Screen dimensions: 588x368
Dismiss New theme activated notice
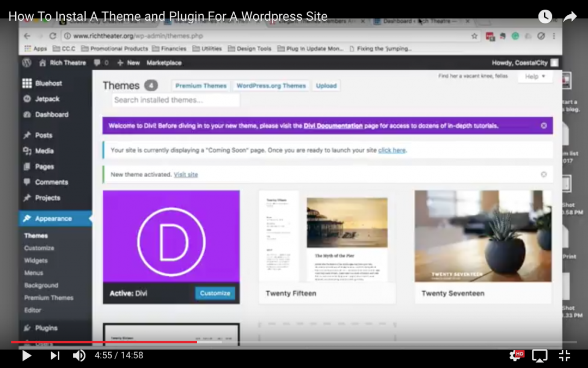(544, 174)
